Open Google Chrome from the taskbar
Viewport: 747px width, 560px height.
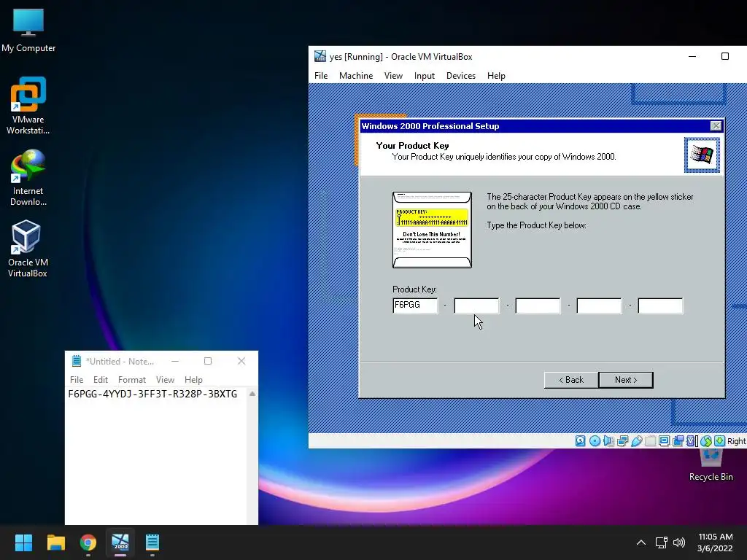(88, 542)
